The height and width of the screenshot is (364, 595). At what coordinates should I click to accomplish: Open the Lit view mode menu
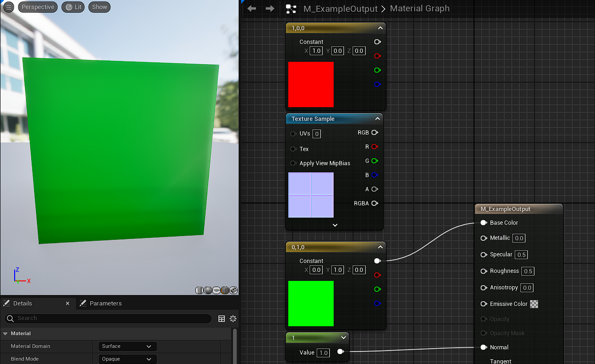(73, 7)
